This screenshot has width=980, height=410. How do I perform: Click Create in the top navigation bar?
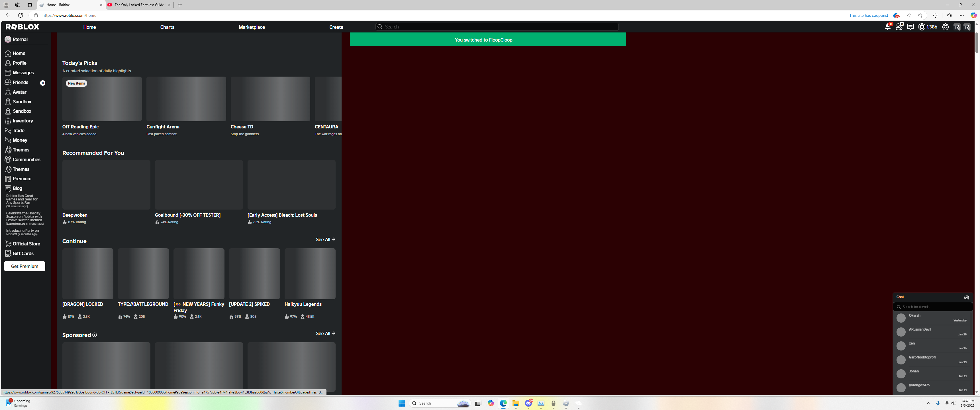point(336,27)
